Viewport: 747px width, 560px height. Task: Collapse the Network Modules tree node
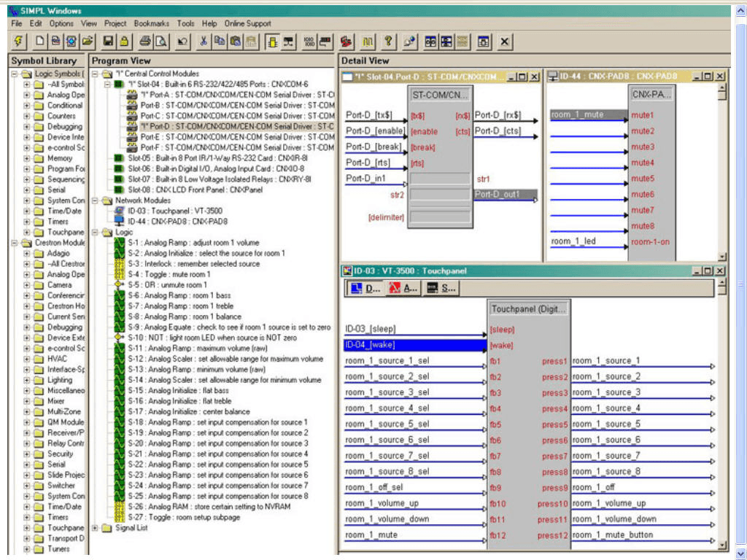click(x=96, y=201)
